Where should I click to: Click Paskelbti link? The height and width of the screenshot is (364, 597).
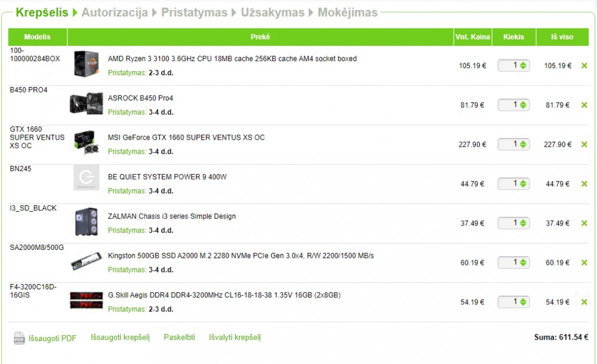point(179,337)
